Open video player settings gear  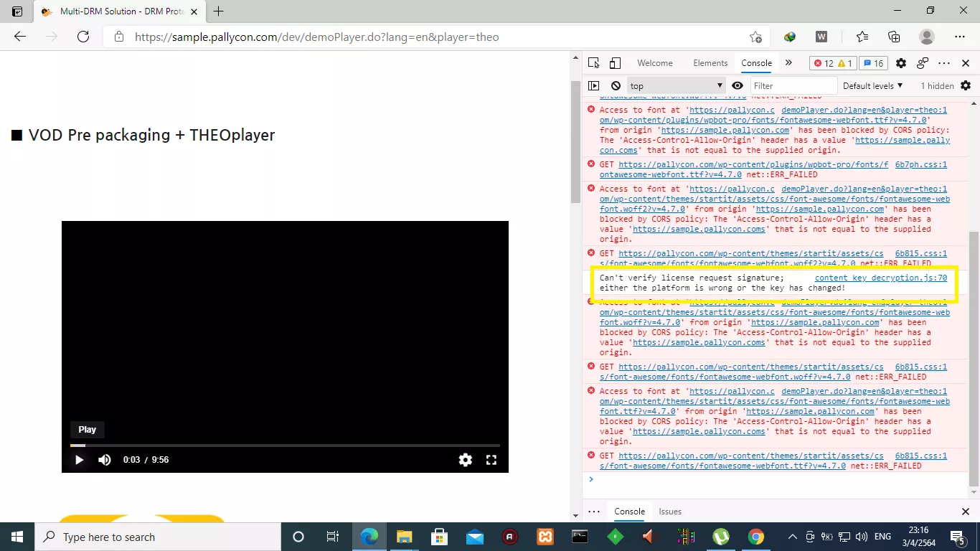point(466,460)
